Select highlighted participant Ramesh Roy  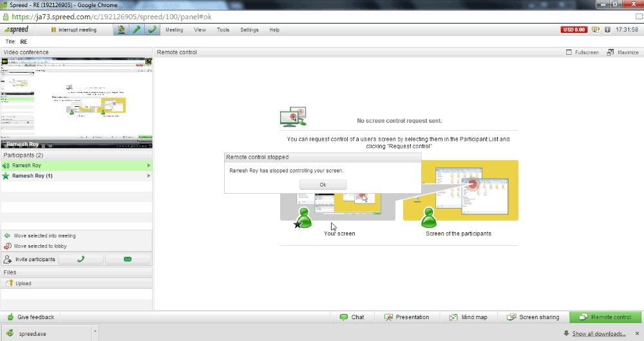pos(77,165)
